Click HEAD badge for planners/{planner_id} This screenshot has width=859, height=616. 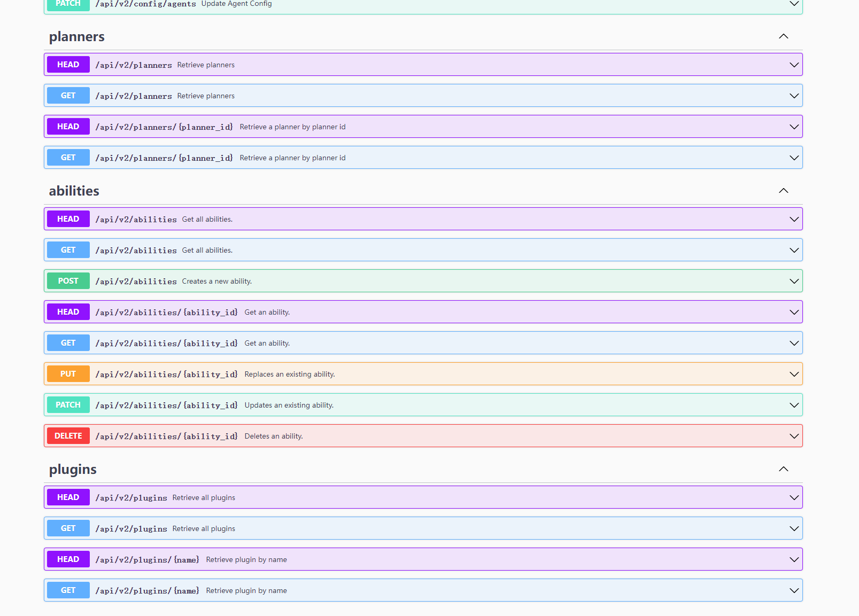click(68, 127)
